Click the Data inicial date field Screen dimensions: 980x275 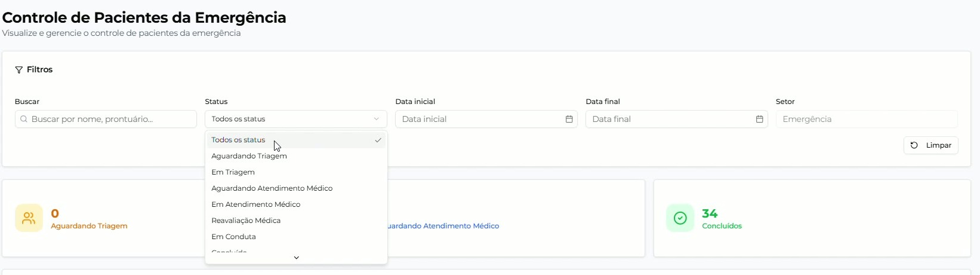pyautogui.click(x=486, y=119)
